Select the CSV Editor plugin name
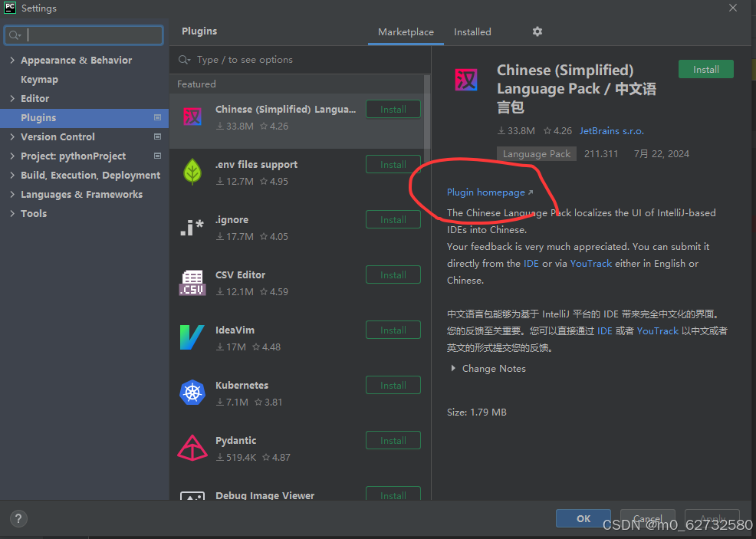756x539 pixels. (240, 274)
